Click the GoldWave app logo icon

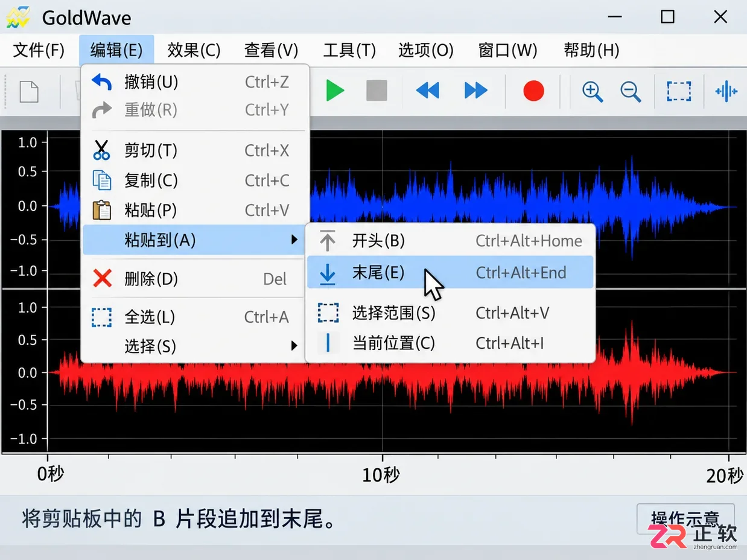click(x=17, y=17)
